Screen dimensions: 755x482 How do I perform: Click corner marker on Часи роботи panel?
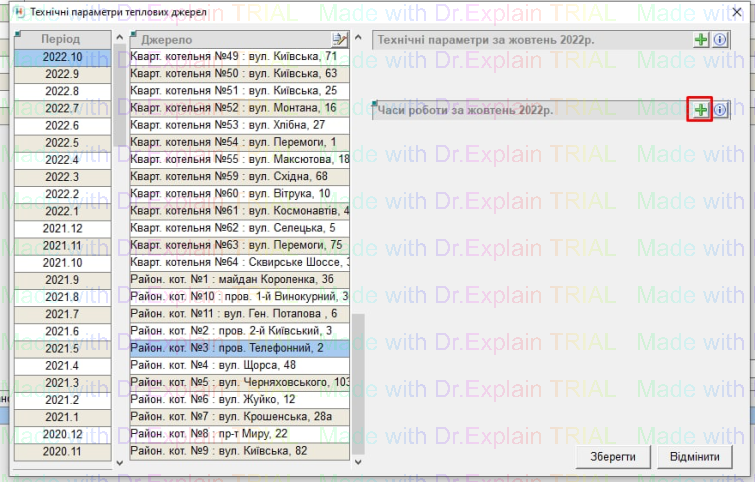[374, 104]
